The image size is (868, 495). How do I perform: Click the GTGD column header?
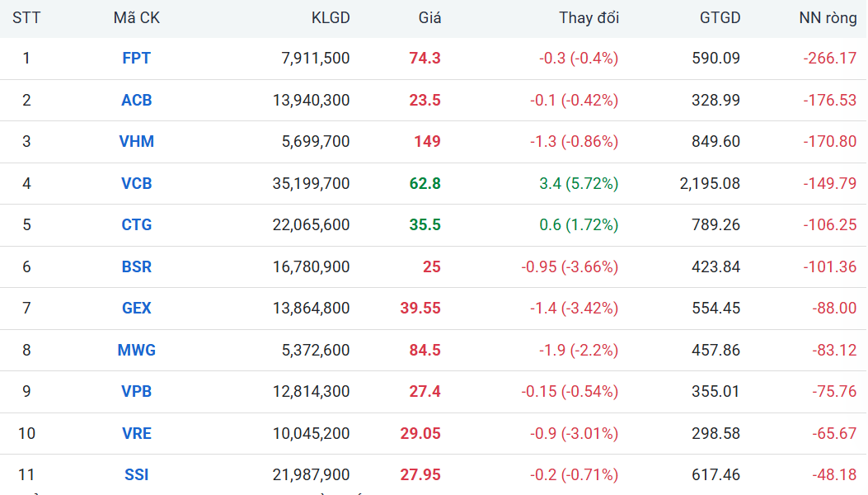point(720,18)
